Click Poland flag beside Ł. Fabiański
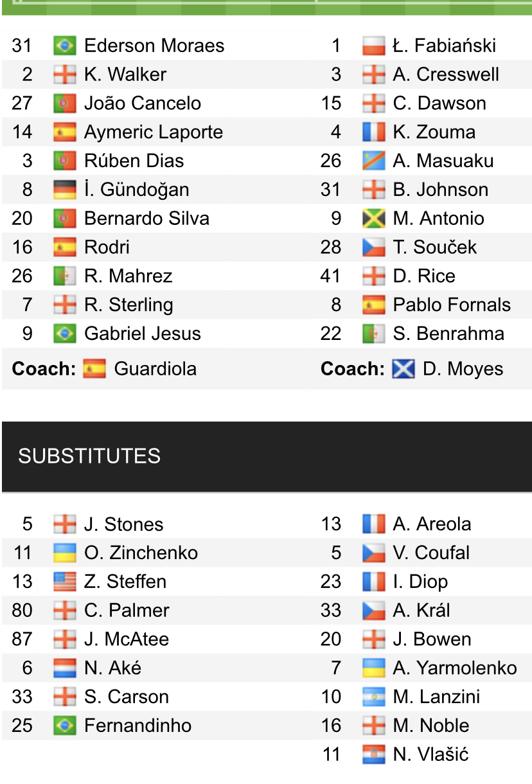This screenshot has width=532, height=784. coord(373,46)
